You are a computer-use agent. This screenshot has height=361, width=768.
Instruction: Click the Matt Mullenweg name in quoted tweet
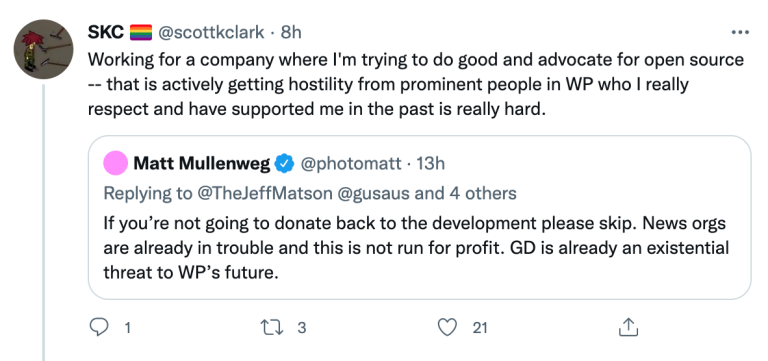[202, 164]
